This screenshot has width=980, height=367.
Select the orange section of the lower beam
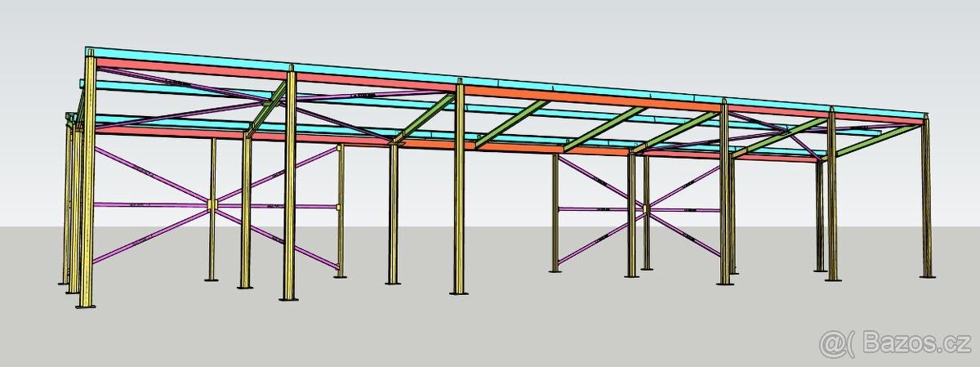(523, 149)
